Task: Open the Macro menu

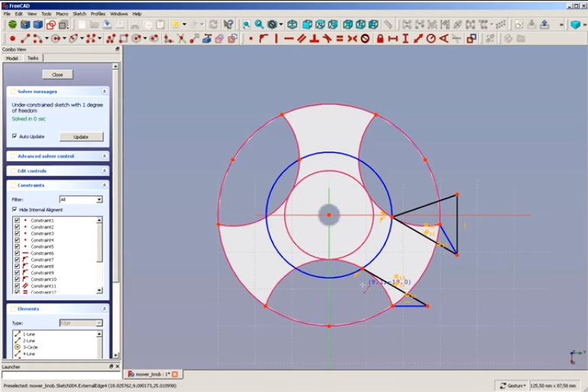Action: coord(62,14)
